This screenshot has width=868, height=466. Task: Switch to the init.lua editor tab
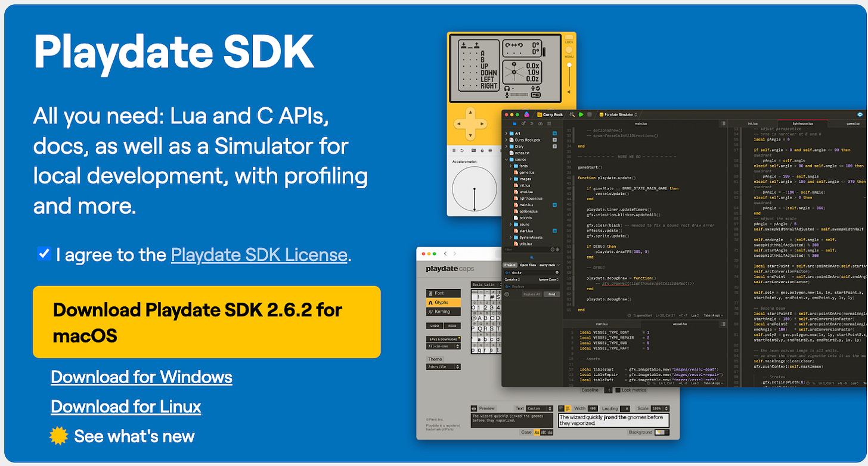click(x=753, y=123)
